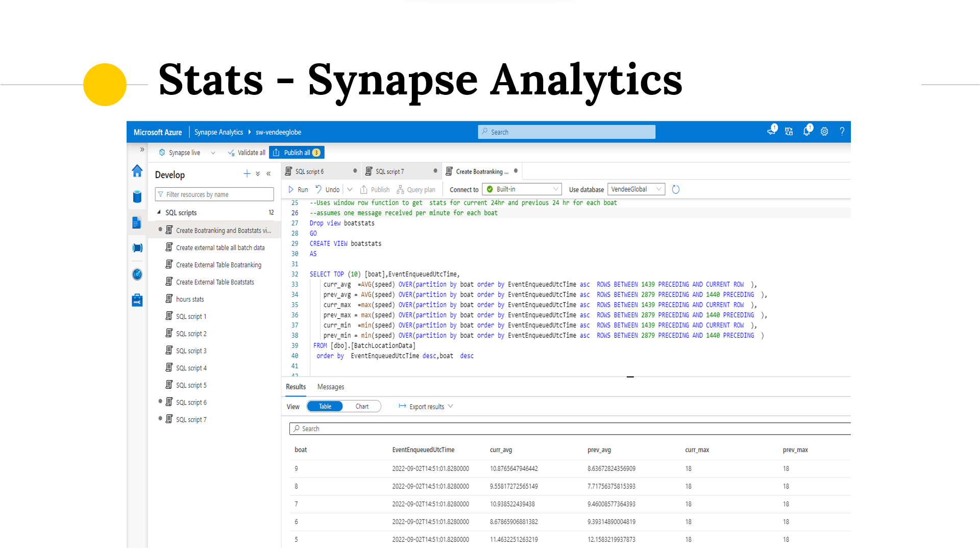
Task: Switch to the SQL script 7 tab
Action: (401, 171)
